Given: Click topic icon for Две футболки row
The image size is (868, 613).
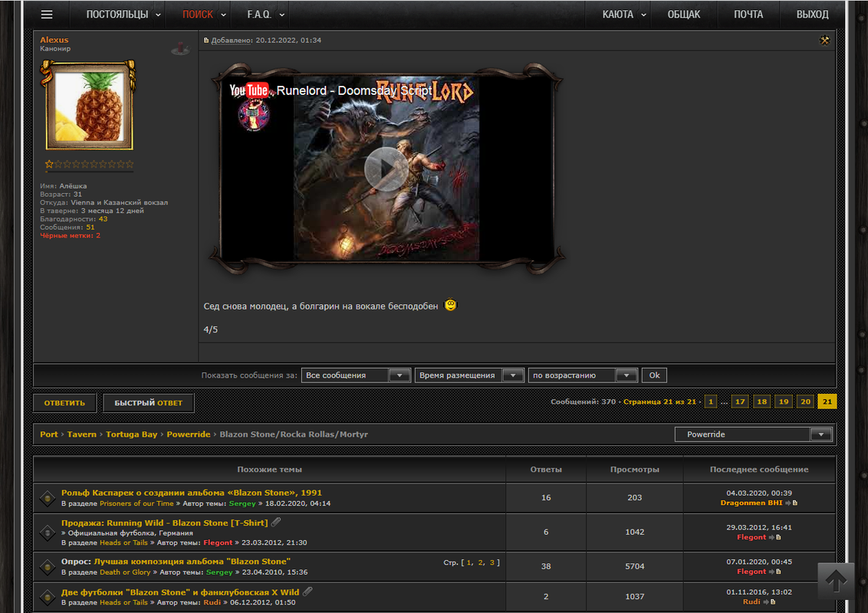Looking at the screenshot, I should 48,596.
